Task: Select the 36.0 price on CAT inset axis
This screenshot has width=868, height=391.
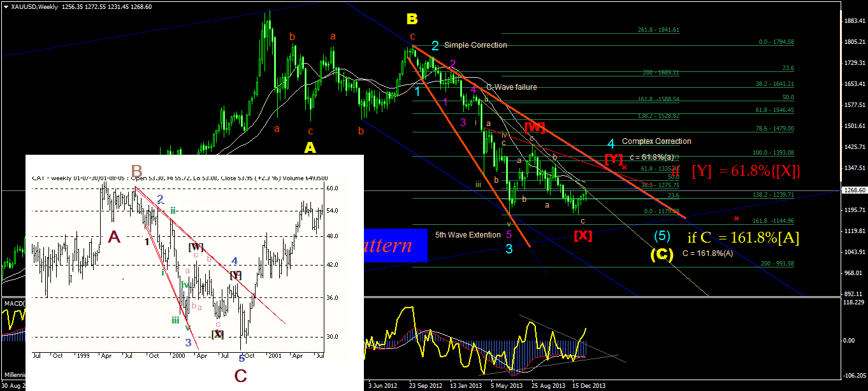Action: (x=331, y=297)
